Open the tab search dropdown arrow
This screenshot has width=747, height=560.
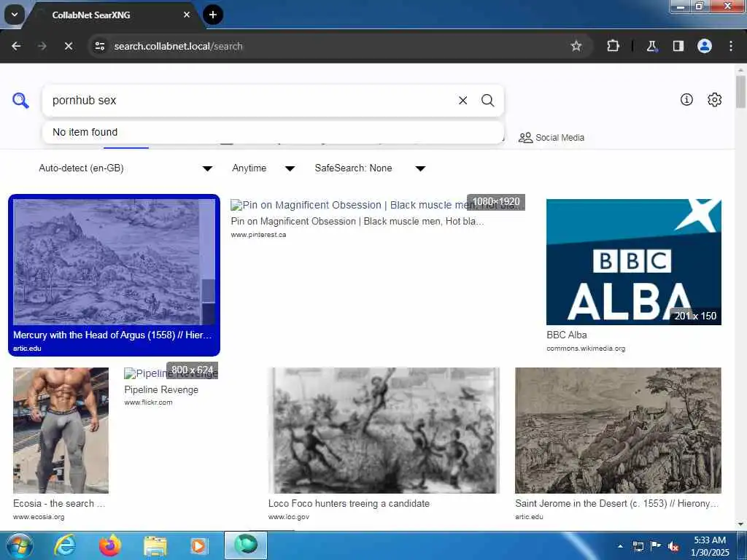tap(15, 15)
